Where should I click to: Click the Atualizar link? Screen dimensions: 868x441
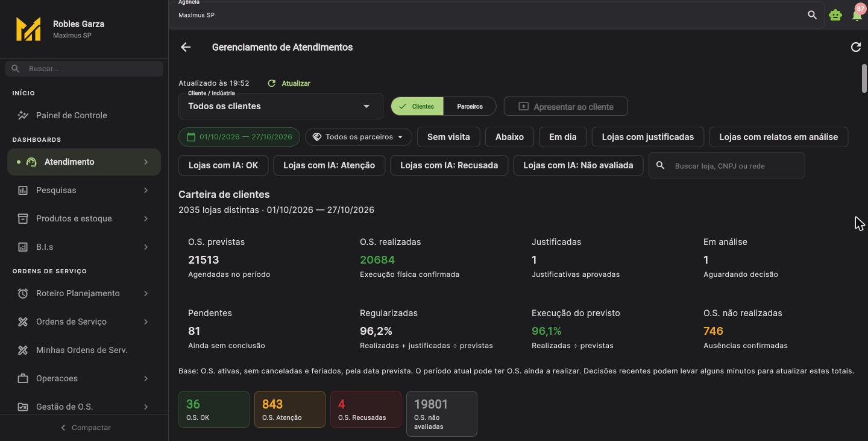[289, 83]
